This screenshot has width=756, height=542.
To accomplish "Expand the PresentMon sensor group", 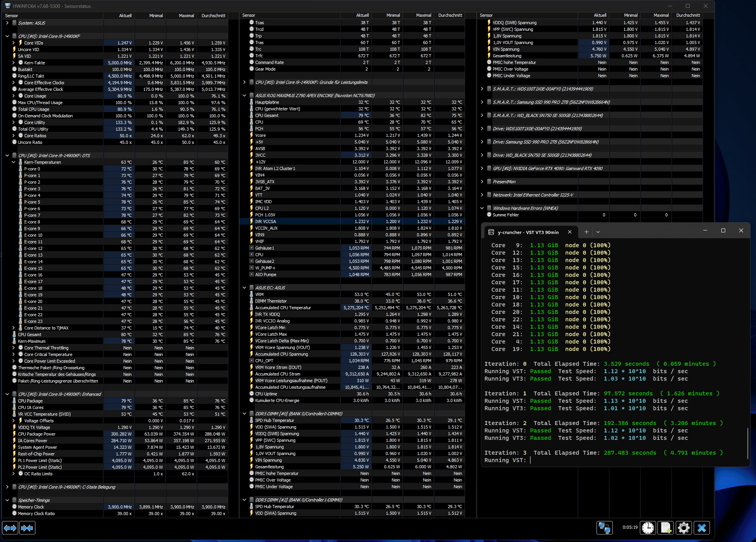I will click(x=482, y=182).
